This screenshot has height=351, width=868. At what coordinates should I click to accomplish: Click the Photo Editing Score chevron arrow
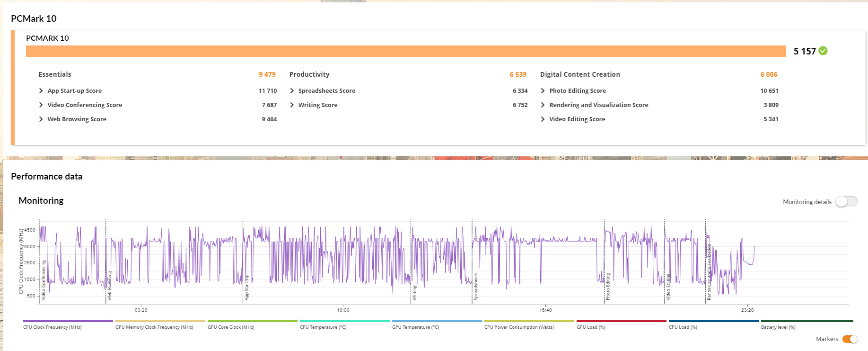(543, 91)
